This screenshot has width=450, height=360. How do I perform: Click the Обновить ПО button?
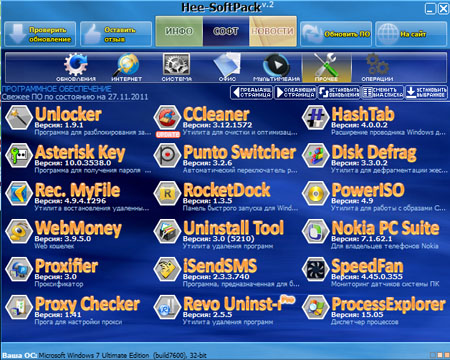(x=336, y=34)
